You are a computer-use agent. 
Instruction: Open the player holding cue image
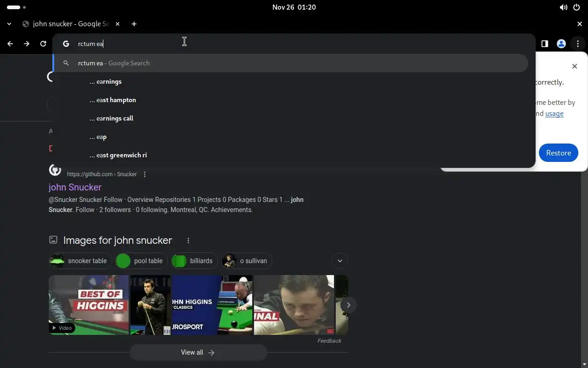(x=150, y=305)
